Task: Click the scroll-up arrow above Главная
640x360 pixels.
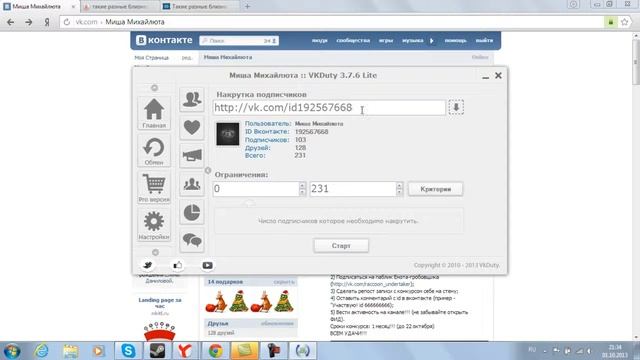Action: tap(154, 88)
